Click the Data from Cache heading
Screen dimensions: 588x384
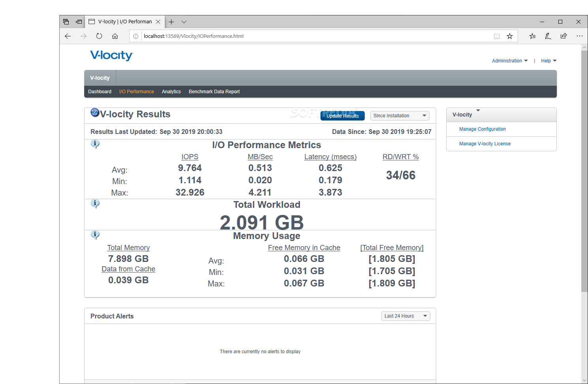pos(128,269)
